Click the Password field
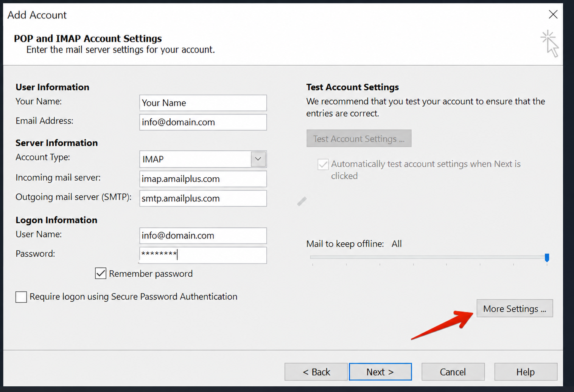Viewport: 574px width, 392px height. click(203, 255)
